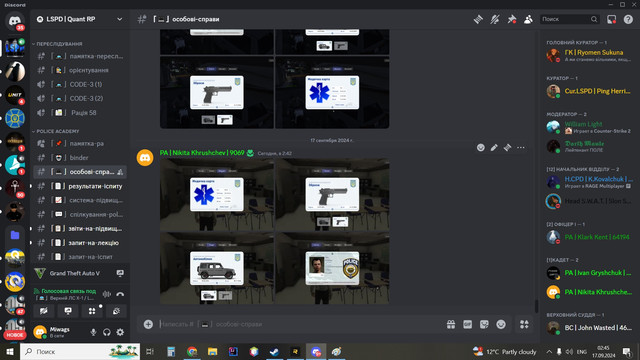Deafen headphones toggle
640x360 pixels.
(107, 332)
